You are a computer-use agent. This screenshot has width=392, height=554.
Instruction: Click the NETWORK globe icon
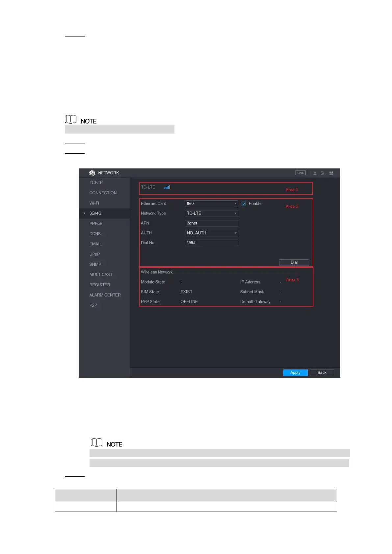(92, 173)
